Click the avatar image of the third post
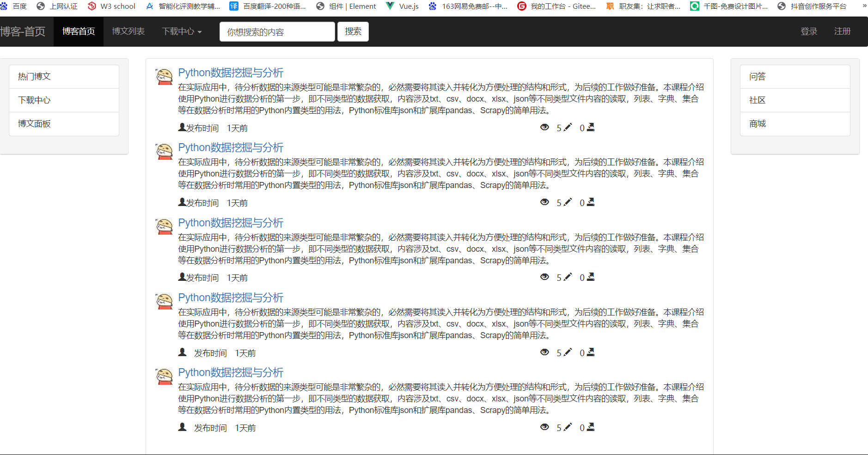This screenshot has height=455, width=868. click(x=164, y=226)
